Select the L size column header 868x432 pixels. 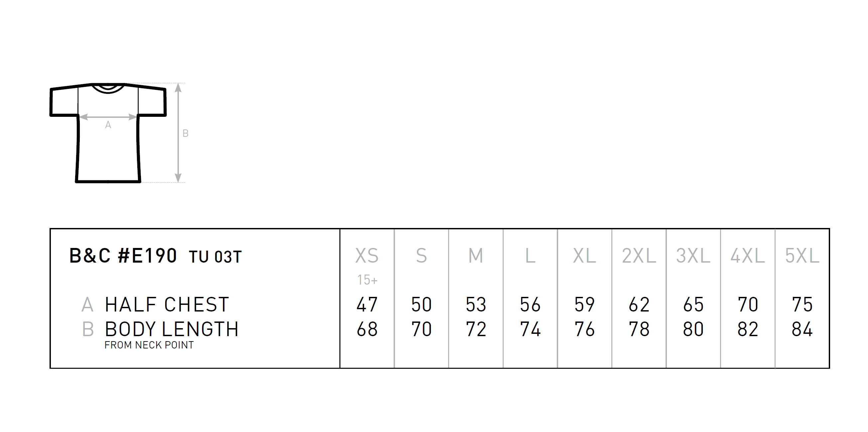(x=530, y=256)
